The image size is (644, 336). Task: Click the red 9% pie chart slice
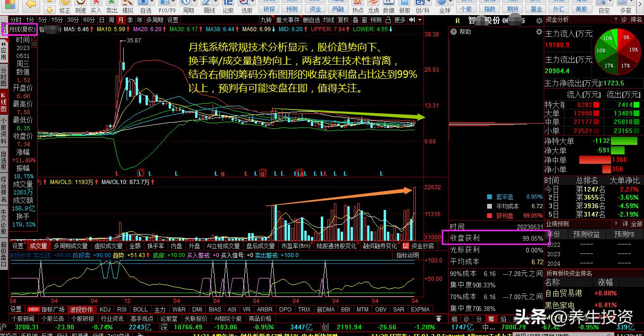(626, 37)
